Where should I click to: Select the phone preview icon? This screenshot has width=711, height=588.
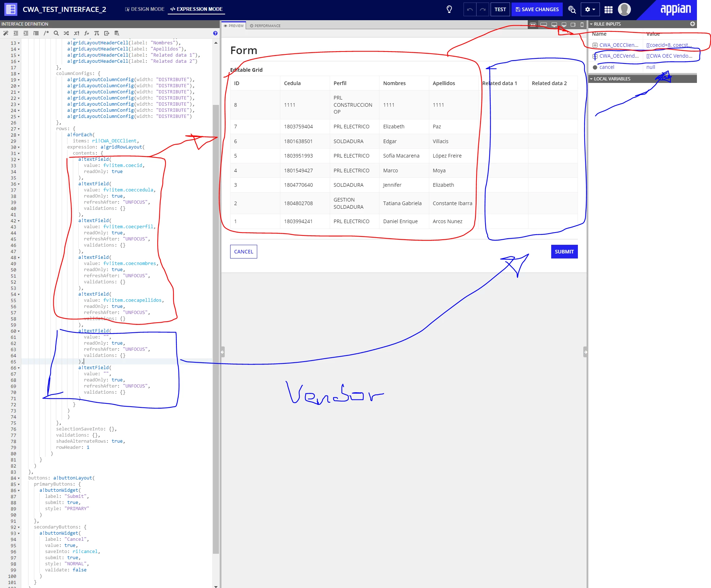[582, 25]
